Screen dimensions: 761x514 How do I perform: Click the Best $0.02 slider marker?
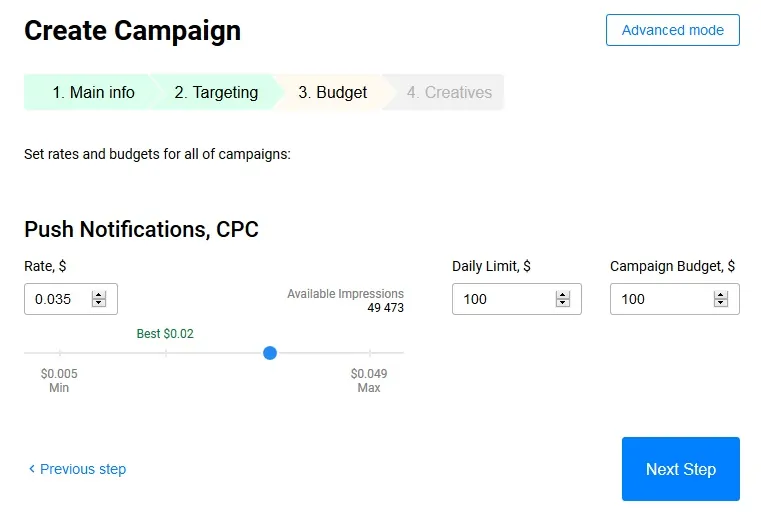pos(165,353)
